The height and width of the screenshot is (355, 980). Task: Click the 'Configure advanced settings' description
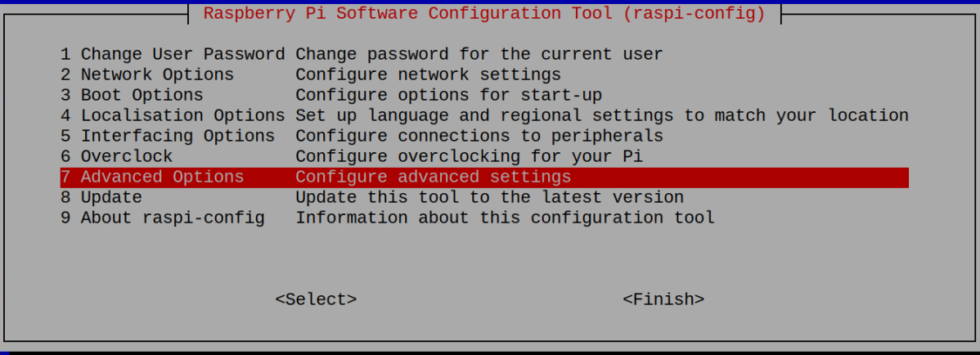433,177
